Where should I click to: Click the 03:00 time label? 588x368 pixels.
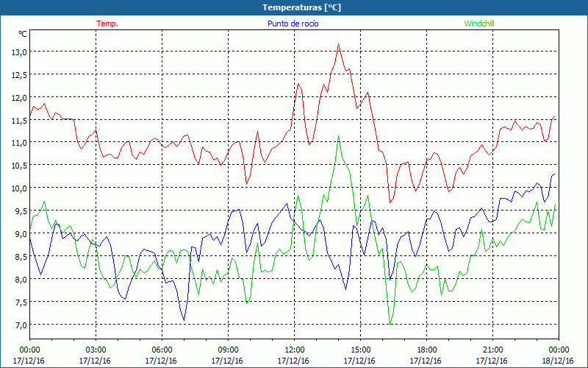(x=96, y=350)
